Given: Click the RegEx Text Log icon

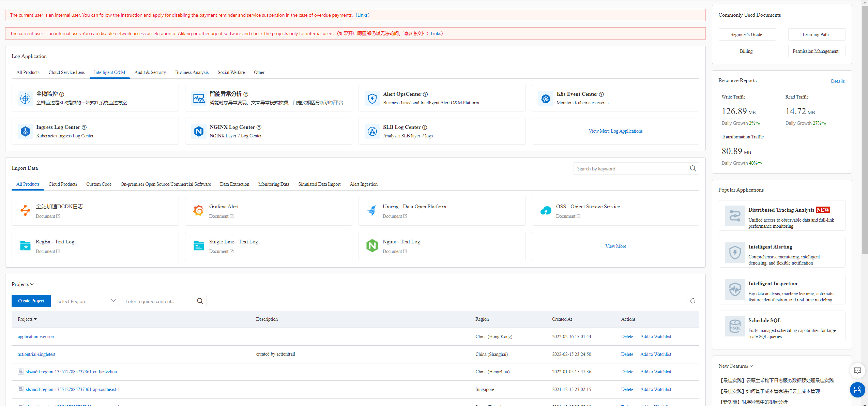Looking at the screenshot, I should pyautogui.click(x=25, y=245).
